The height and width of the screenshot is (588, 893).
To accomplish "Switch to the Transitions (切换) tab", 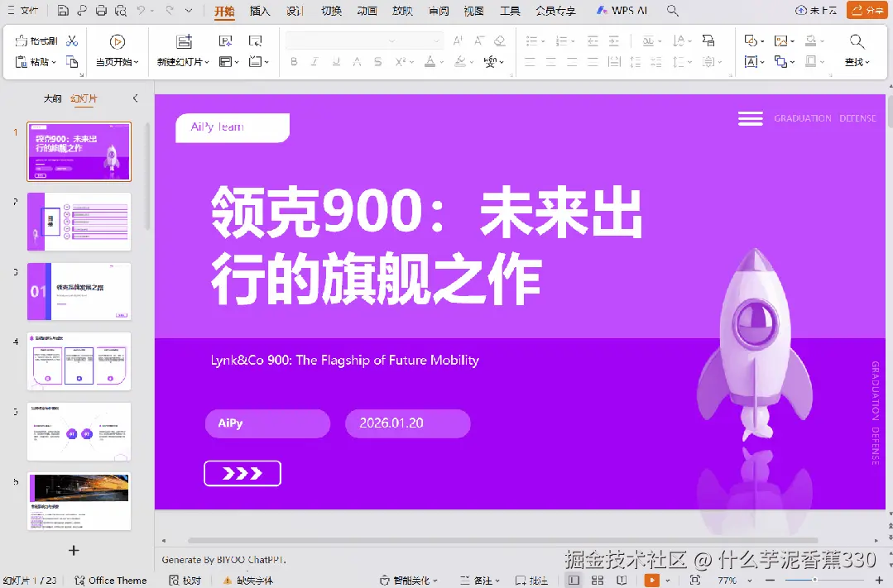I will pyautogui.click(x=331, y=11).
